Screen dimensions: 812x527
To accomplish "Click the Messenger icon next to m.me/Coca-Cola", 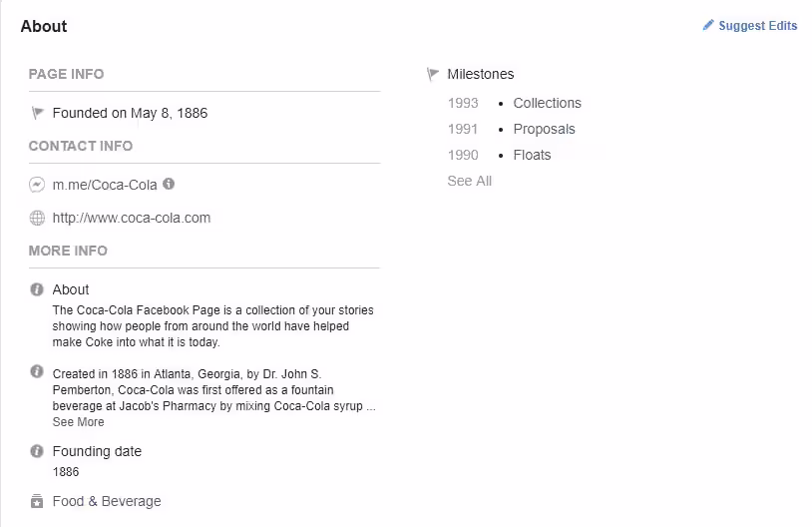I will point(37,185).
